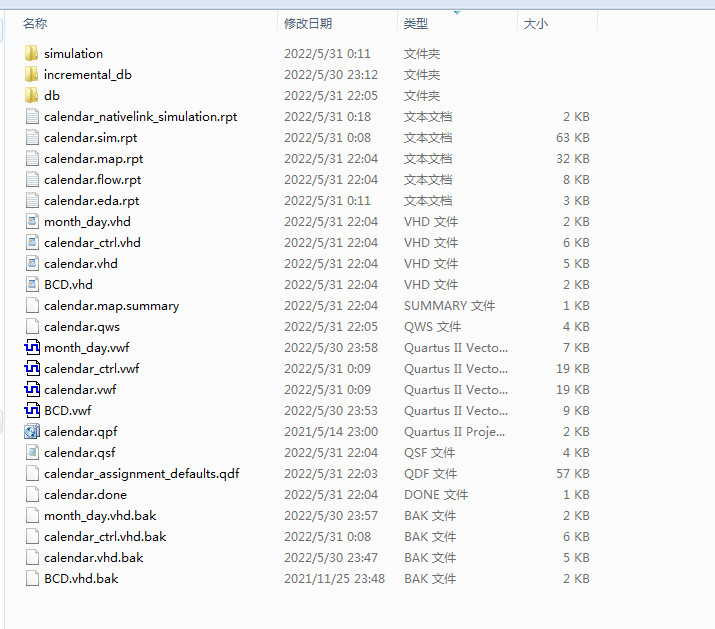Click the calendar.sim.rpt file icon

32,137
